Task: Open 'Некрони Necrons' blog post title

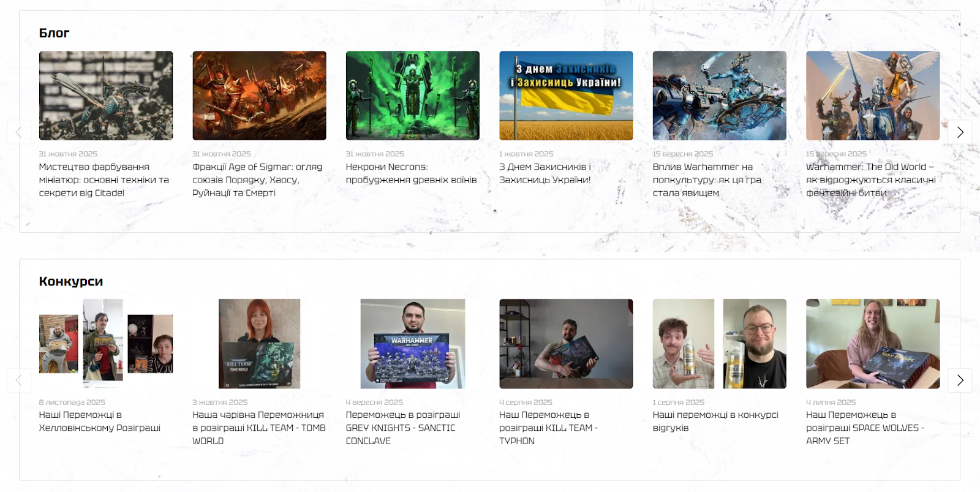Action: (411, 173)
